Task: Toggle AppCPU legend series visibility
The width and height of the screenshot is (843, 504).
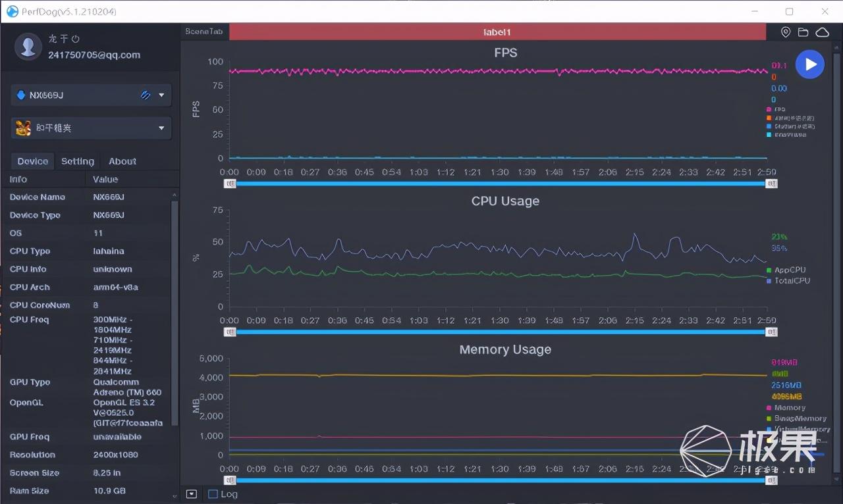Action: [789, 270]
